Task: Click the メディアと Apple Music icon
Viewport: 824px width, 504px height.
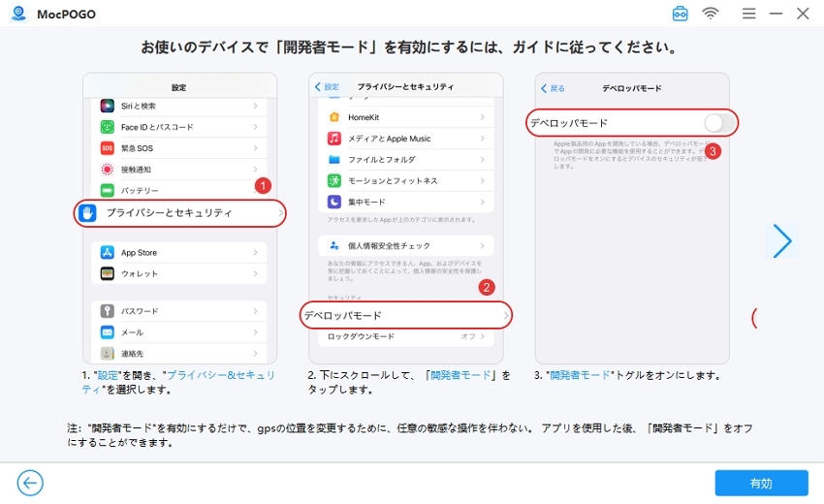Action: coord(334,139)
